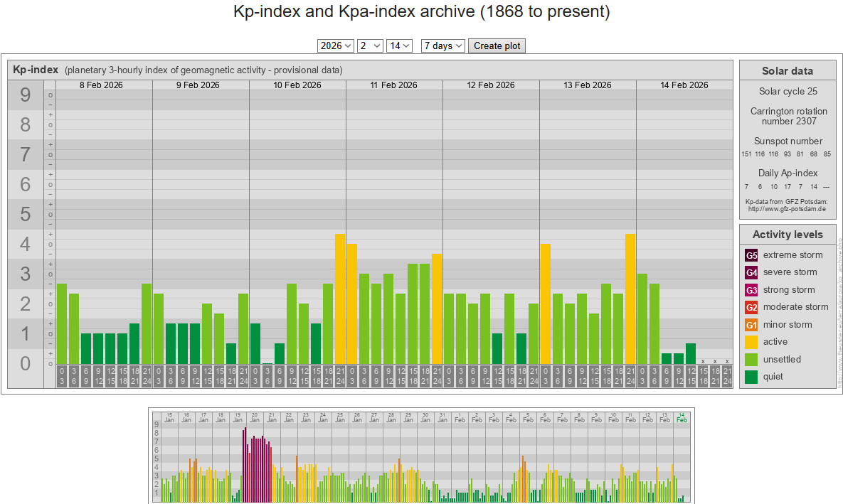
Task: Click the G2 moderate storm legend badge
Action: [x=751, y=307]
